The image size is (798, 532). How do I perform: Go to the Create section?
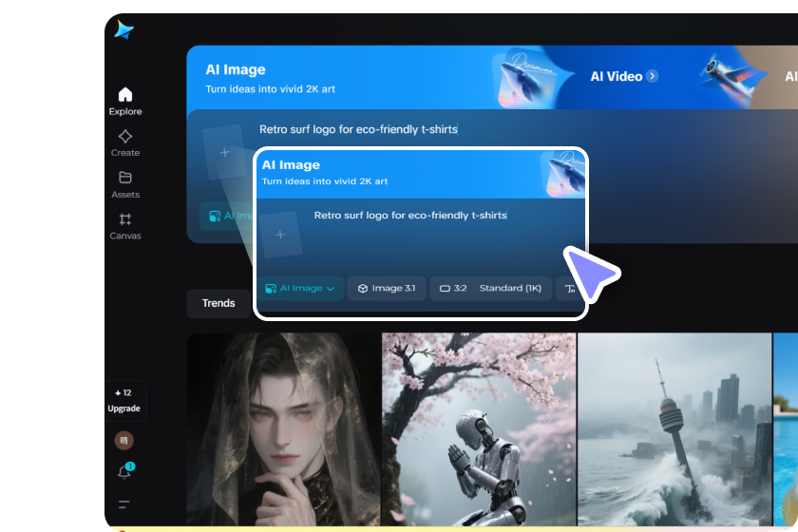[x=125, y=143]
